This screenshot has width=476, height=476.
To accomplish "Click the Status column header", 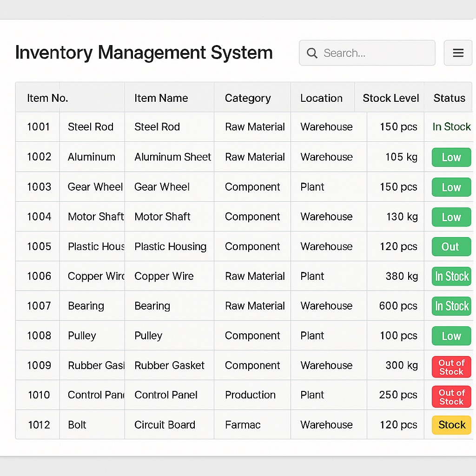I will coord(449,98).
